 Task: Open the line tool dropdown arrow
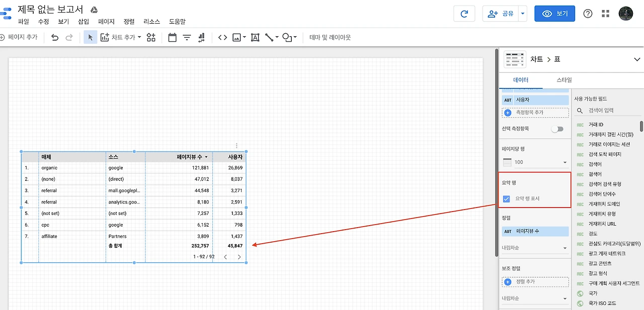point(277,37)
